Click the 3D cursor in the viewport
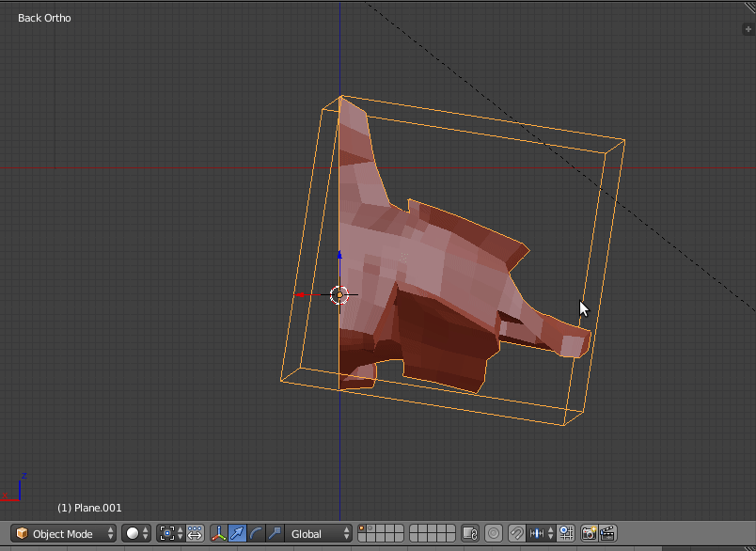The width and height of the screenshot is (756, 551). pos(339,294)
